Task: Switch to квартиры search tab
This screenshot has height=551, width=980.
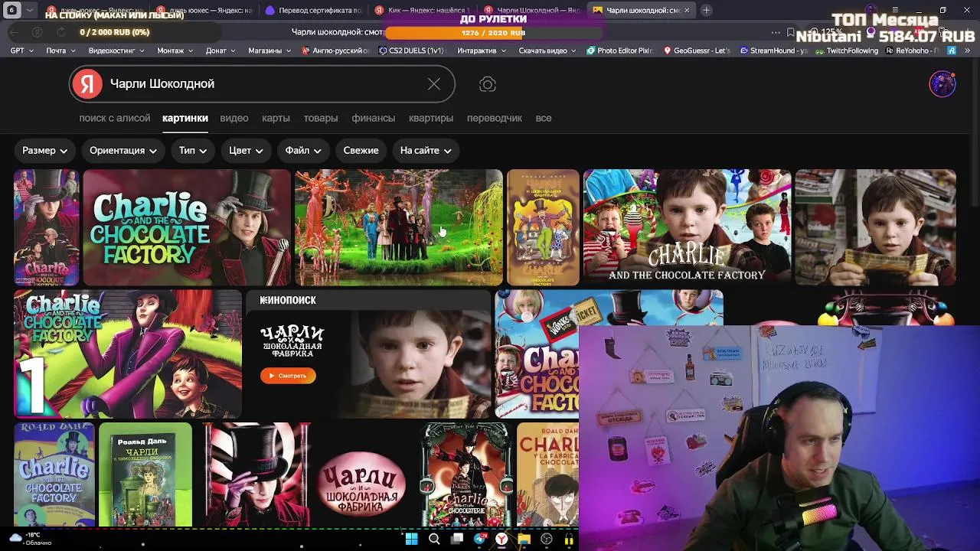Action: coord(431,119)
